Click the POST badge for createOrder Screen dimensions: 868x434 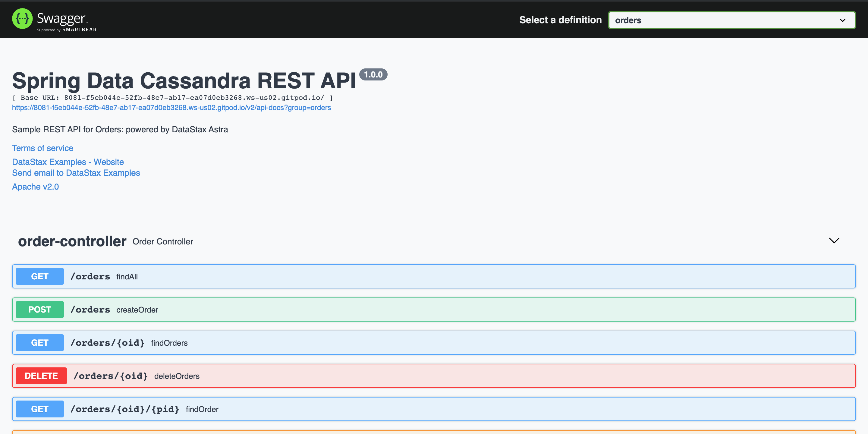(39, 309)
